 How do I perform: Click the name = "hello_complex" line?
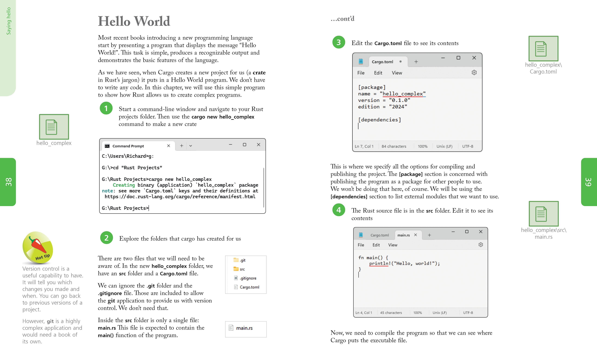click(x=392, y=94)
